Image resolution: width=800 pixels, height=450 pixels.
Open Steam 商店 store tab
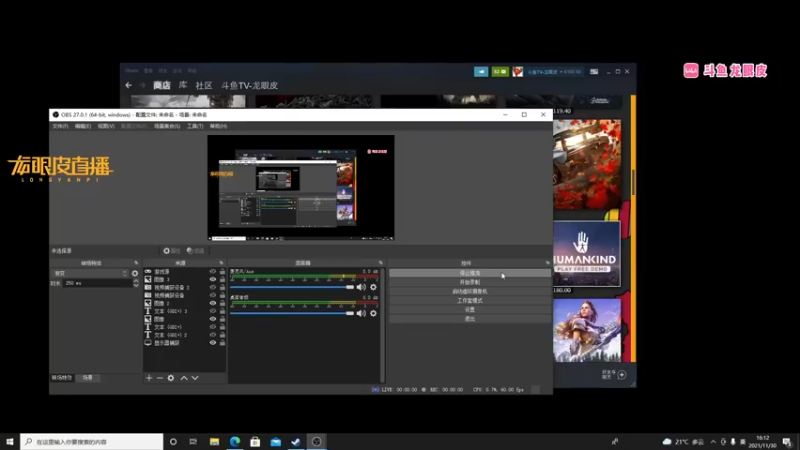pos(162,85)
